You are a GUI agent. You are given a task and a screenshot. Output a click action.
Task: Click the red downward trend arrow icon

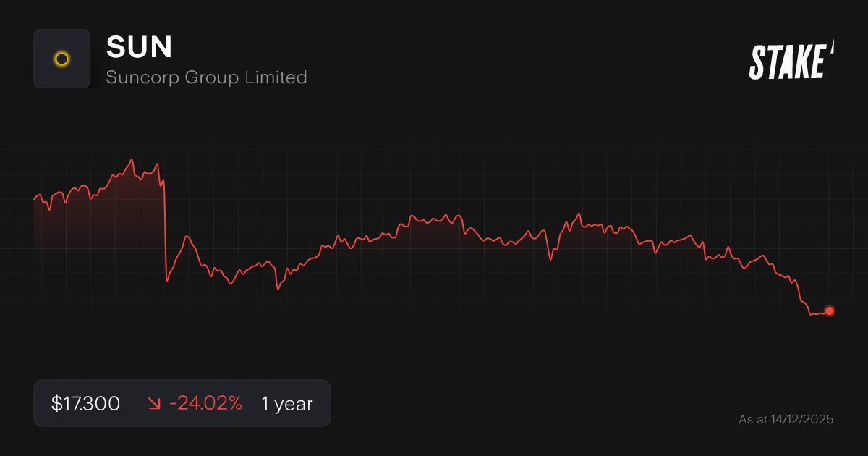coord(153,404)
